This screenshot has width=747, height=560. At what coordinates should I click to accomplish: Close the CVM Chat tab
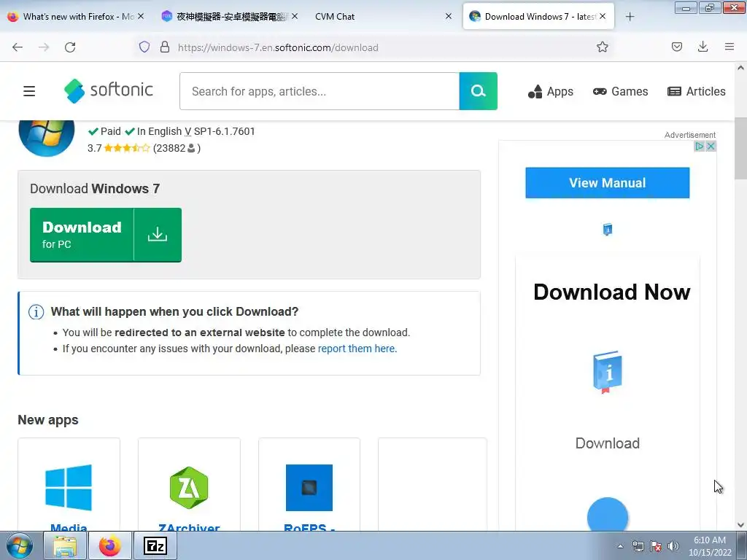(449, 16)
